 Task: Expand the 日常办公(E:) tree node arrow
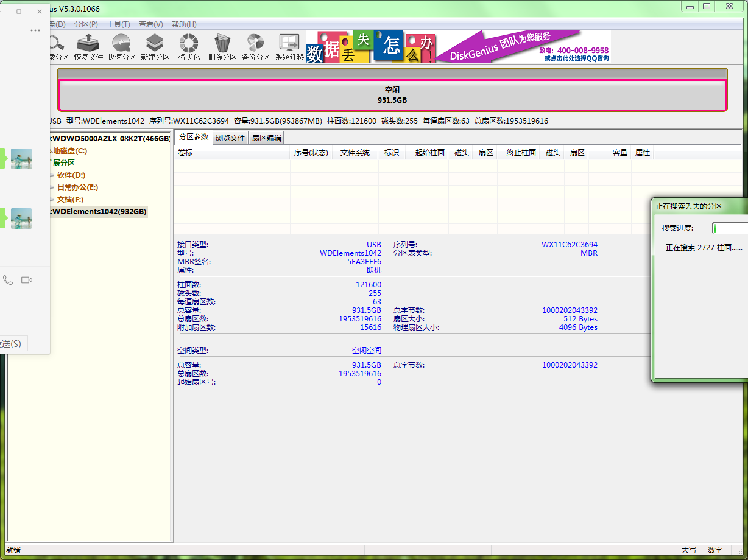52,187
